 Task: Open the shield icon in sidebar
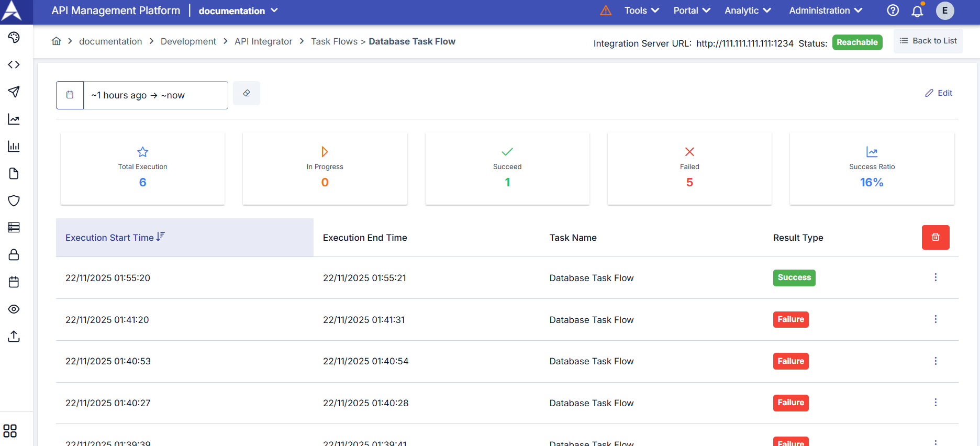(14, 201)
